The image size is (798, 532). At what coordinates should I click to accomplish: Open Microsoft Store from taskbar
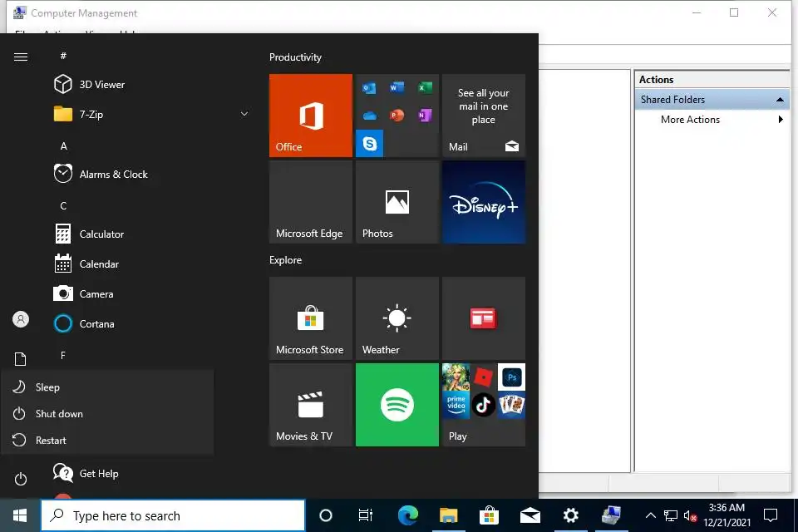click(489, 515)
